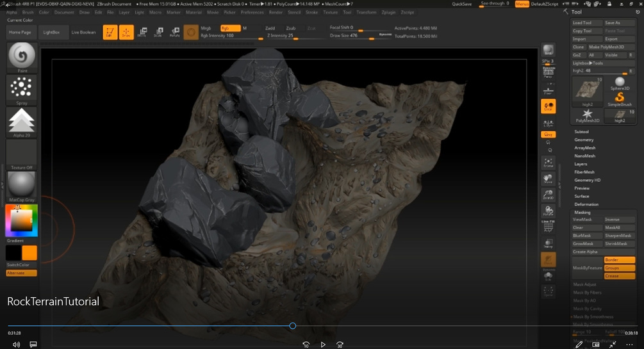Click the LightBox button
Screen dimensions: 644x349
coord(53,32)
